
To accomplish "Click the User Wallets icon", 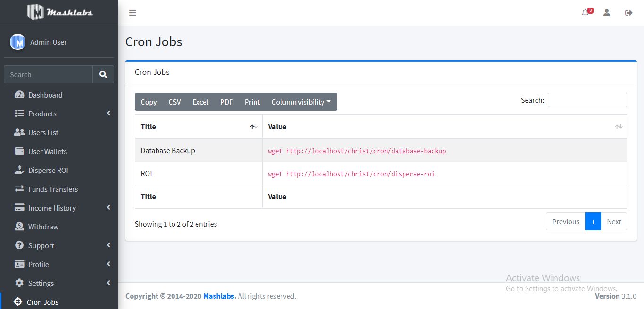I will click(x=19, y=151).
